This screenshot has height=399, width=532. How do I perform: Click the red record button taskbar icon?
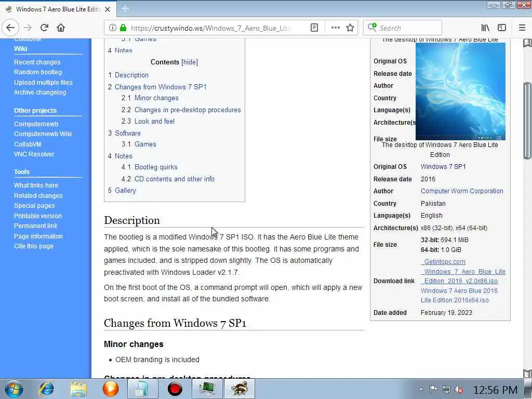(175, 389)
